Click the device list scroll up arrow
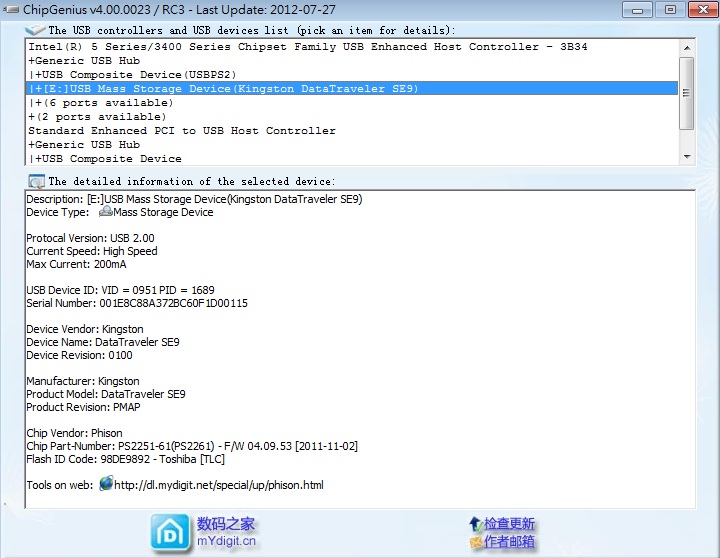The height and width of the screenshot is (558, 720). click(x=687, y=48)
